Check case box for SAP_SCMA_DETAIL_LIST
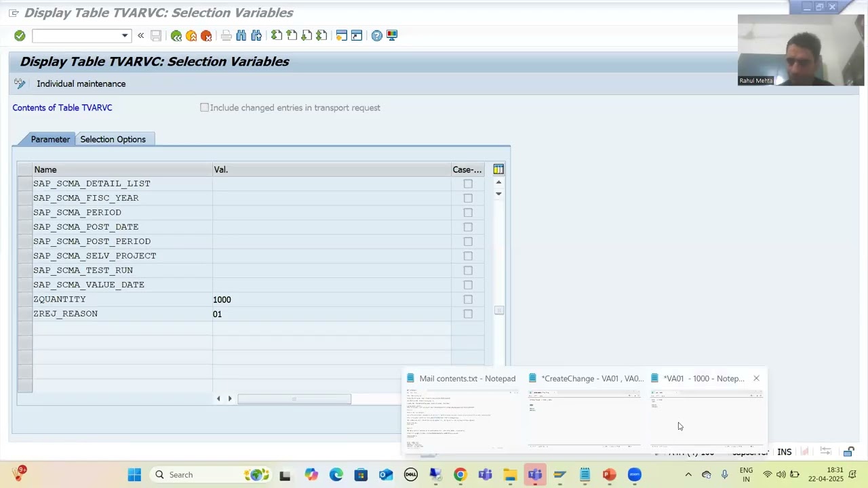This screenshot has width=868, height=488. click(468, 184)
